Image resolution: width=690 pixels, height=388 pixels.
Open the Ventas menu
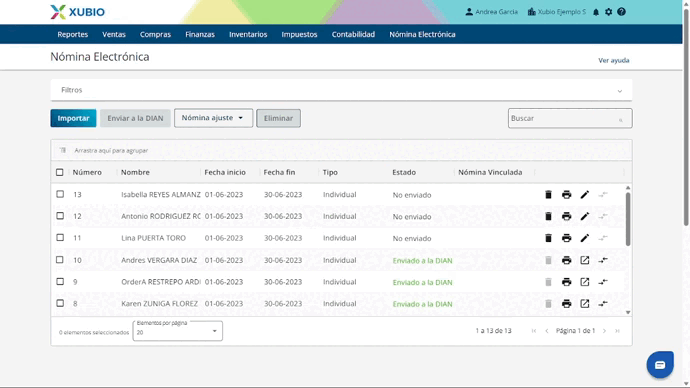tap(114, 34)
